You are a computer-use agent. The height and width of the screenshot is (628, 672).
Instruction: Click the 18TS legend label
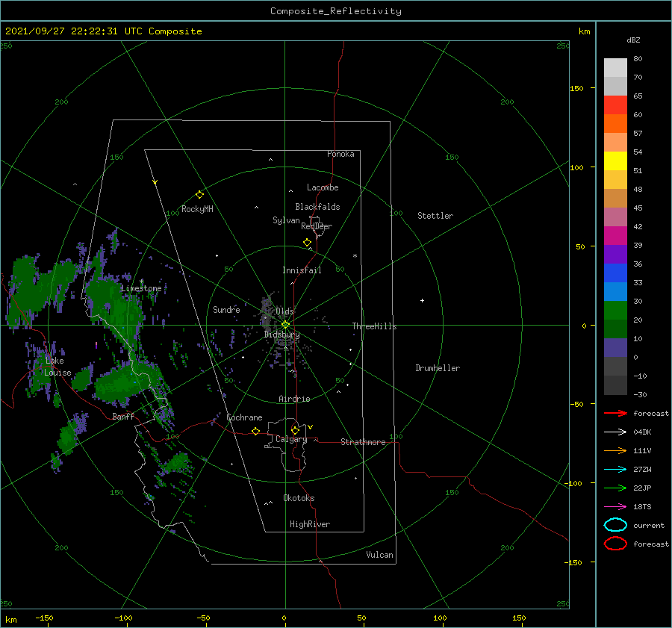coord(642,507)
